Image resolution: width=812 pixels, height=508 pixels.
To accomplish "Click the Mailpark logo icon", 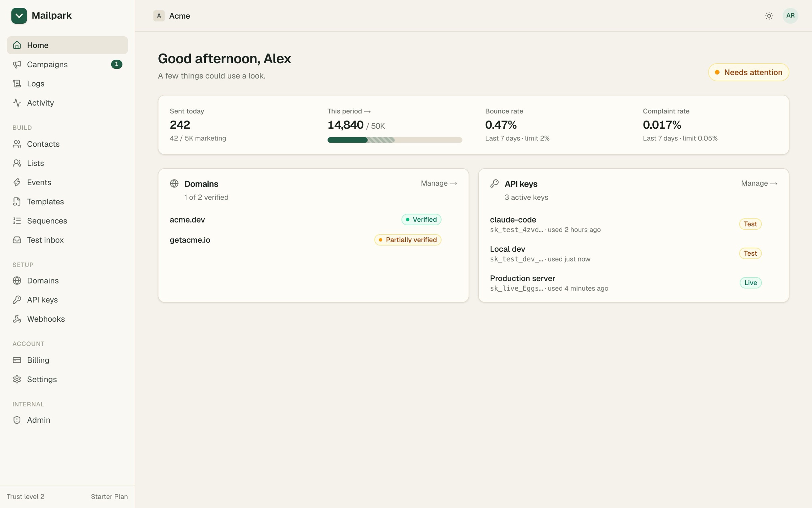I will [19, 16].
